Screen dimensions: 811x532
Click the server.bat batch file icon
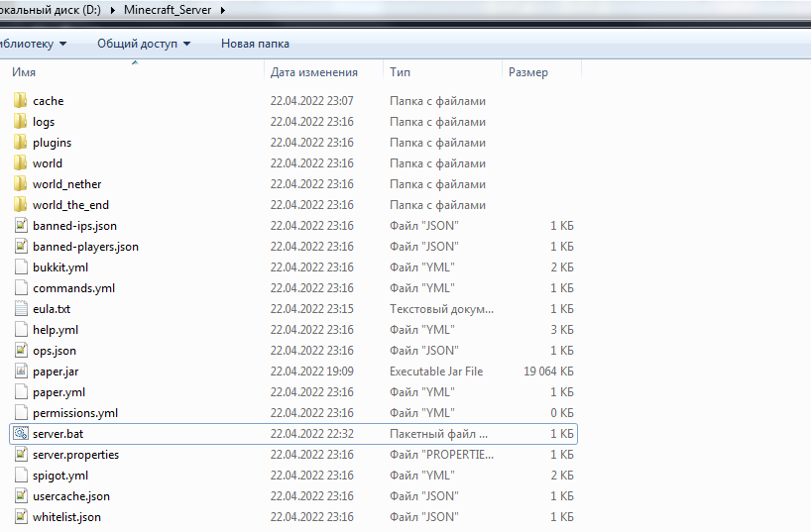tap(21, 433)
